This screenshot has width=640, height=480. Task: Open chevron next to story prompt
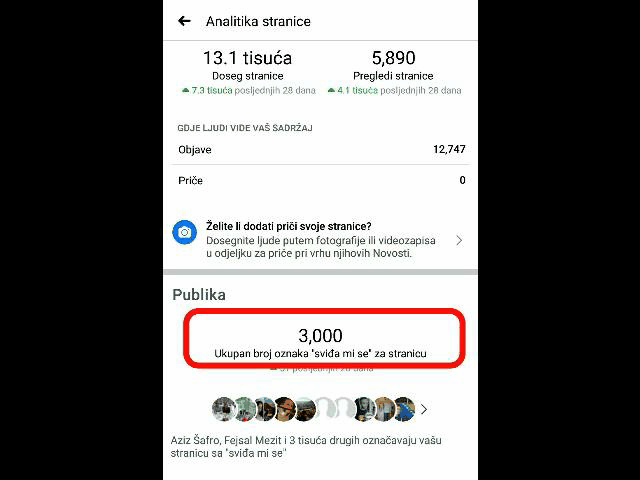click(459, 240)
